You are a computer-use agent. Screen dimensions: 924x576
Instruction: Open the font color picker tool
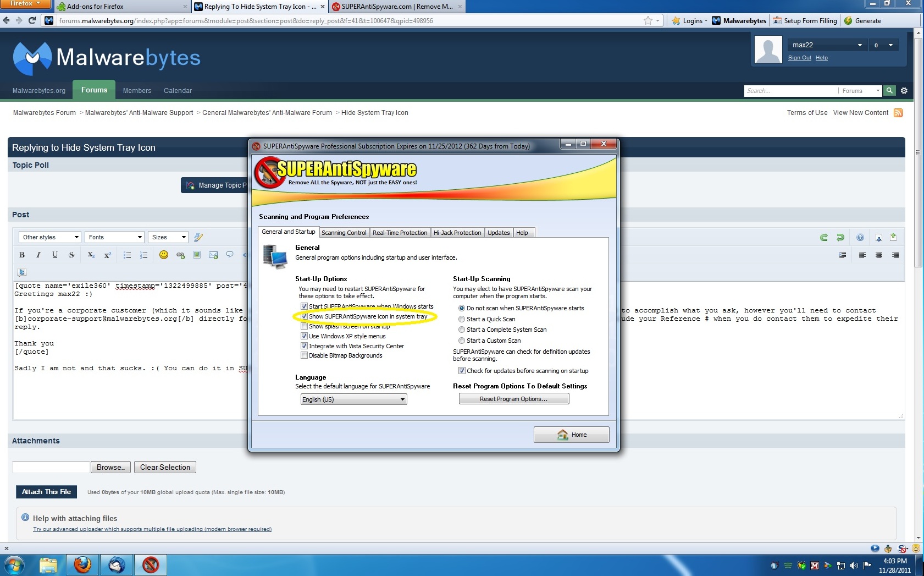coord(198,237)
